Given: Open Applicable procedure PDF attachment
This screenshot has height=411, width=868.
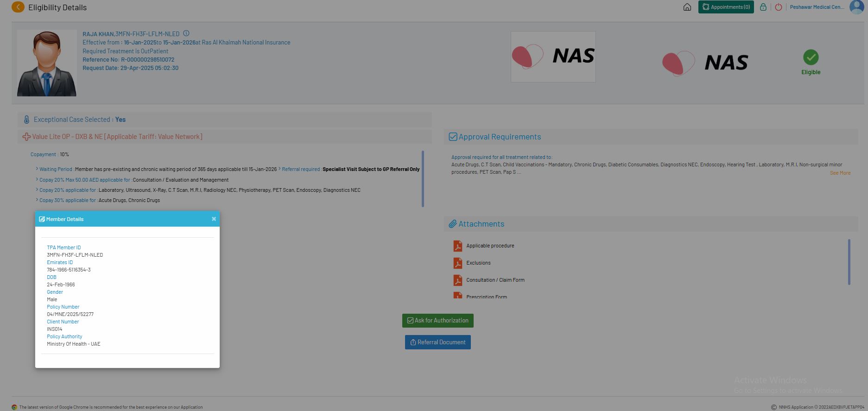Looking at the screenshot, I should (x=458, y=246).
